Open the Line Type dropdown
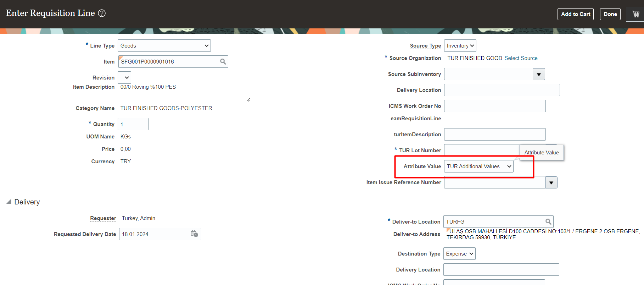 (164, 46)
